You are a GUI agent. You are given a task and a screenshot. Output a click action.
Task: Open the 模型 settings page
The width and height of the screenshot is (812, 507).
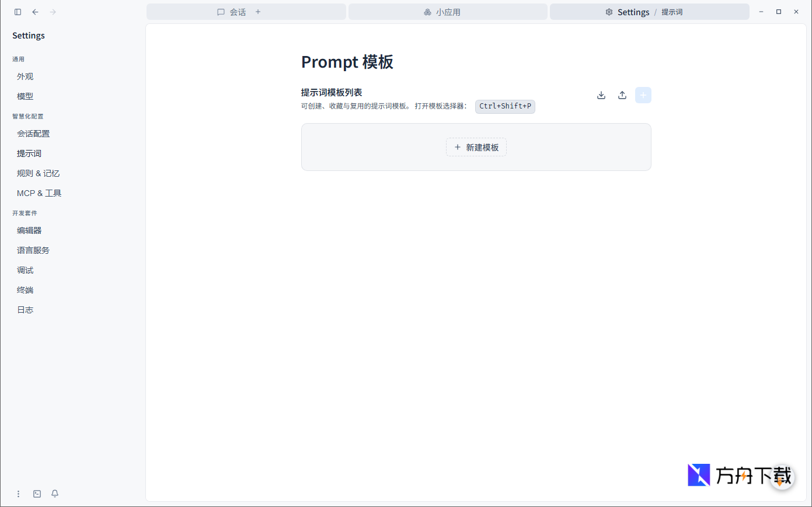pyautogui.click(x=25, y=96)
